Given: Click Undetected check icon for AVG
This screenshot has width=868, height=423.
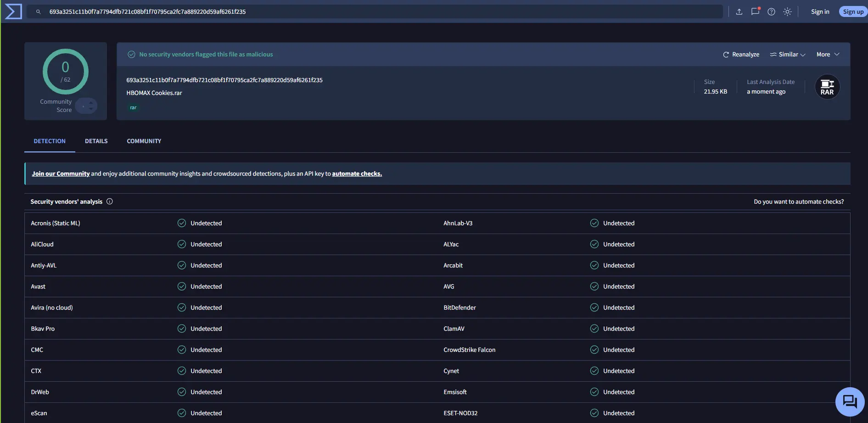Looking at the screenshot, I should 594,287.
